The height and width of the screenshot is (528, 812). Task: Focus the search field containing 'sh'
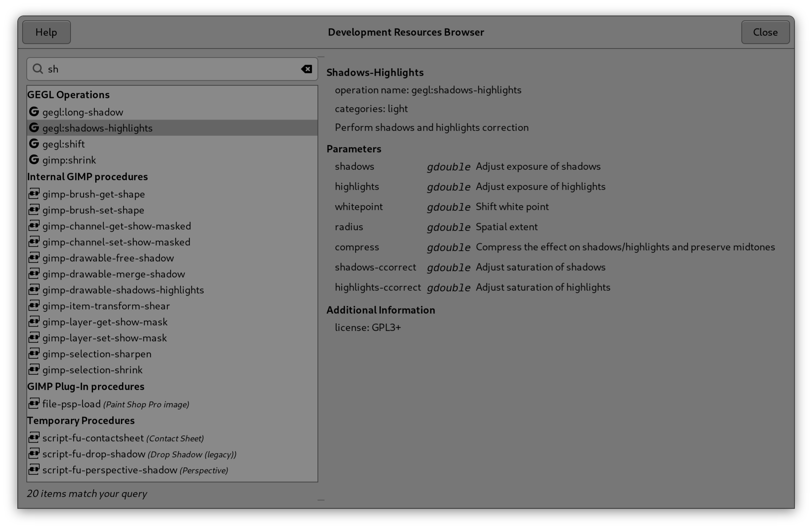[x=172, y=69]
